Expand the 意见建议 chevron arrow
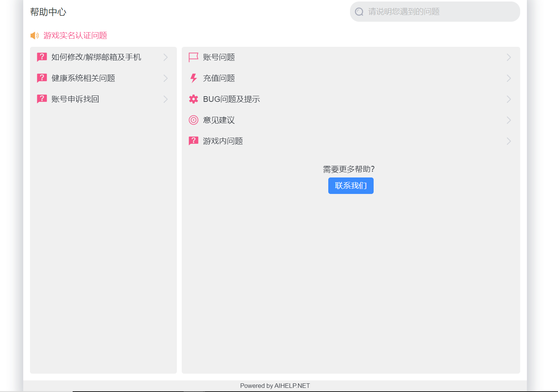The height and width of the screenshot is (392, 558). point(509,120)
